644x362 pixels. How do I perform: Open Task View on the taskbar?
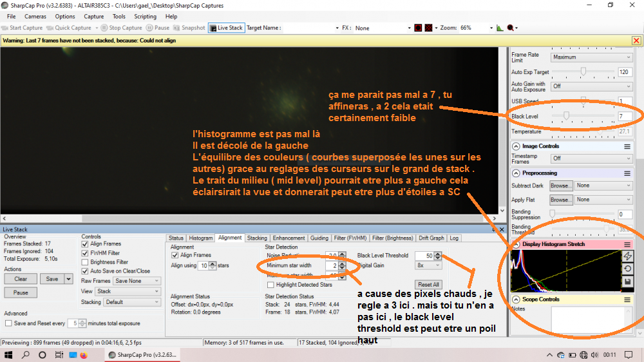[59, 355]
